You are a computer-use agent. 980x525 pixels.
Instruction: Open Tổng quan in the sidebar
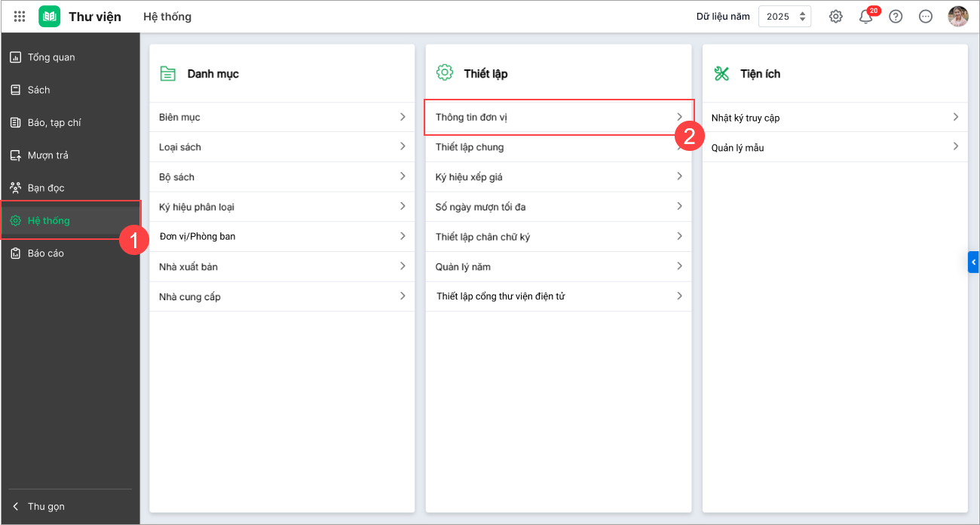point(51,57)
